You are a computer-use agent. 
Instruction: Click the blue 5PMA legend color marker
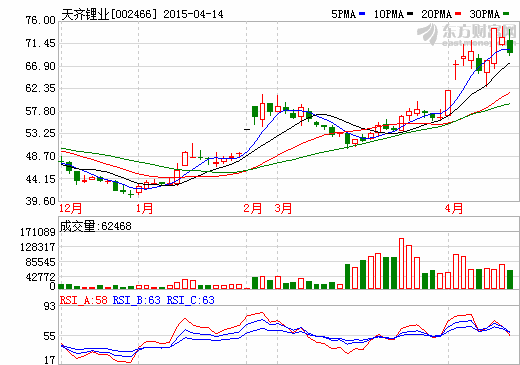pos(362,14)
